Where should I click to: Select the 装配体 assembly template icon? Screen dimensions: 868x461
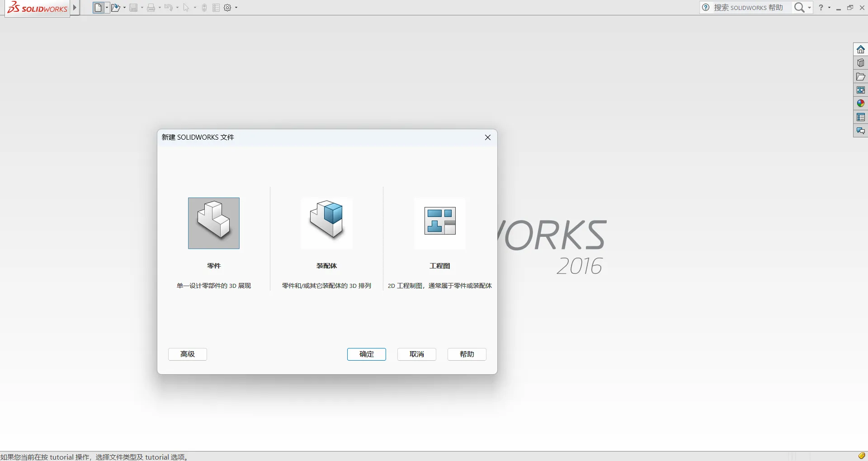[x=327, y=223]
